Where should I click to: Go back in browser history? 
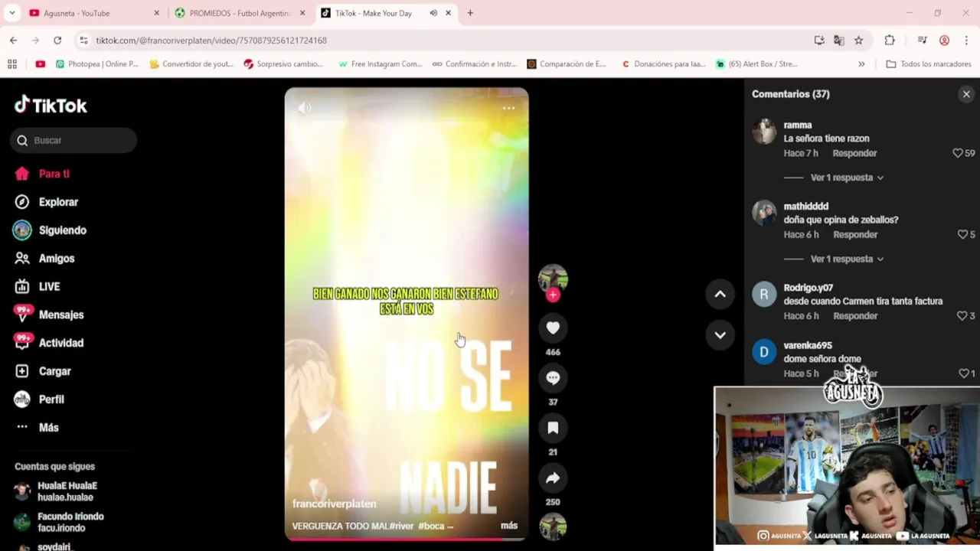coord(14,41)
